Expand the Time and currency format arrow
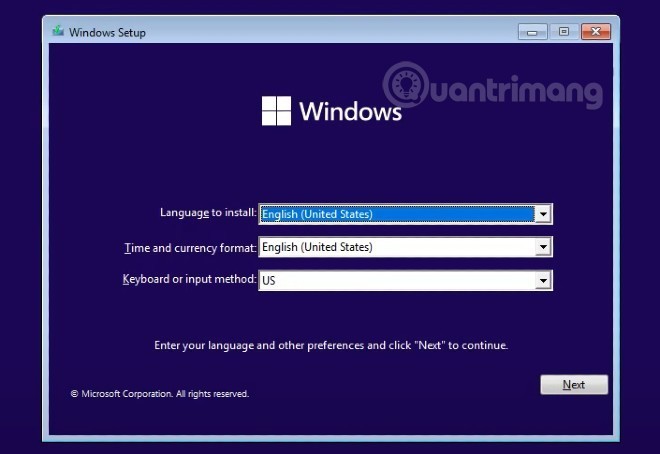660x454 pixels. (x=543, y=247)
